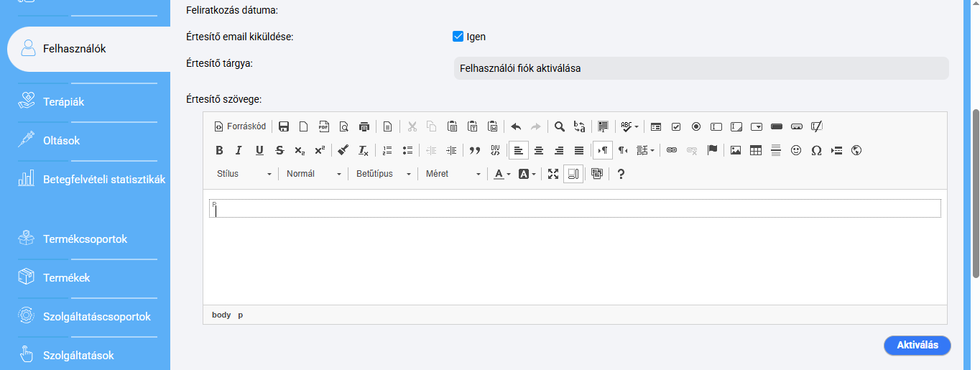Go to Termékek sidebar menu item
The height and width of the screenshot is (370, 980).
66,278
